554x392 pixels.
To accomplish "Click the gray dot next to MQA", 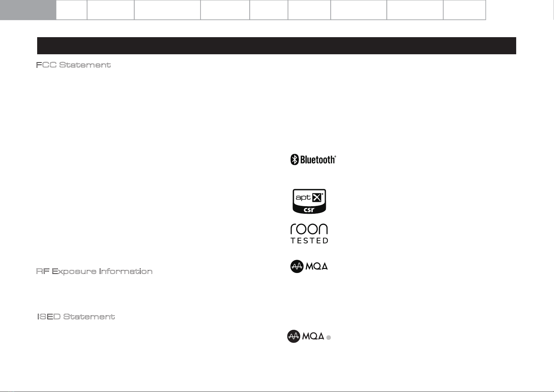I will pyautogui.click(x=328, y=337).
